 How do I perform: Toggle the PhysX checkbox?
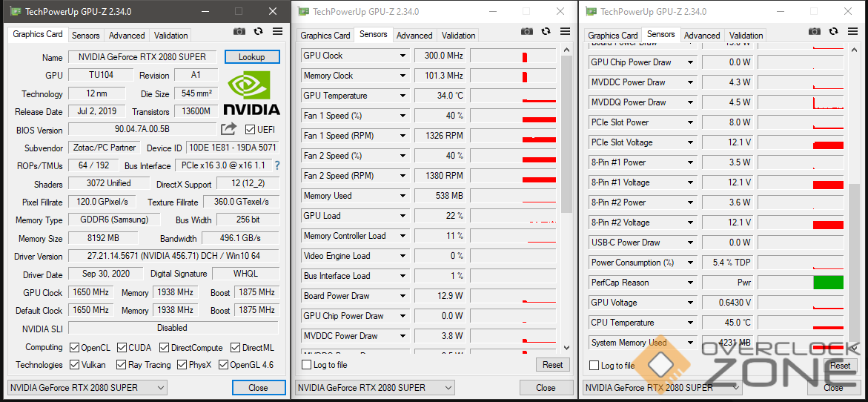click(x=182, y=365)
